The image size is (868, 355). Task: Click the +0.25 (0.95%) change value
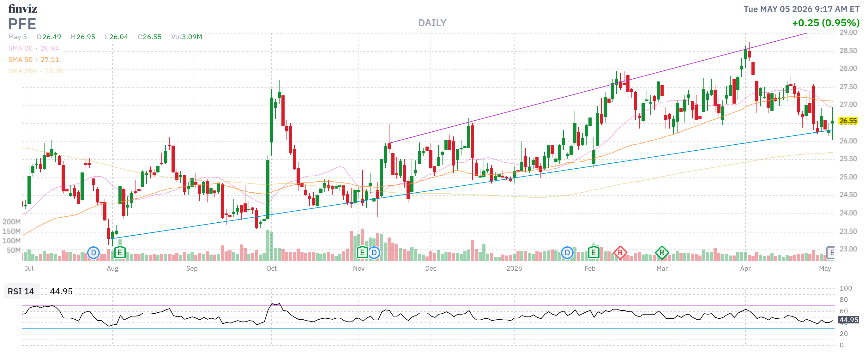pyautogui.click(x=826, y=23)
